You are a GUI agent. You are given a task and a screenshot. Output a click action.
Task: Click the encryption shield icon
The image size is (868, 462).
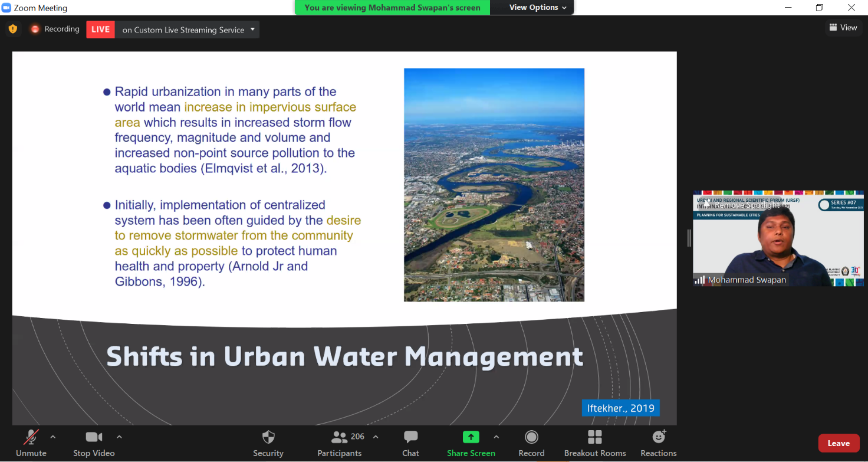[x=13, y=29]
